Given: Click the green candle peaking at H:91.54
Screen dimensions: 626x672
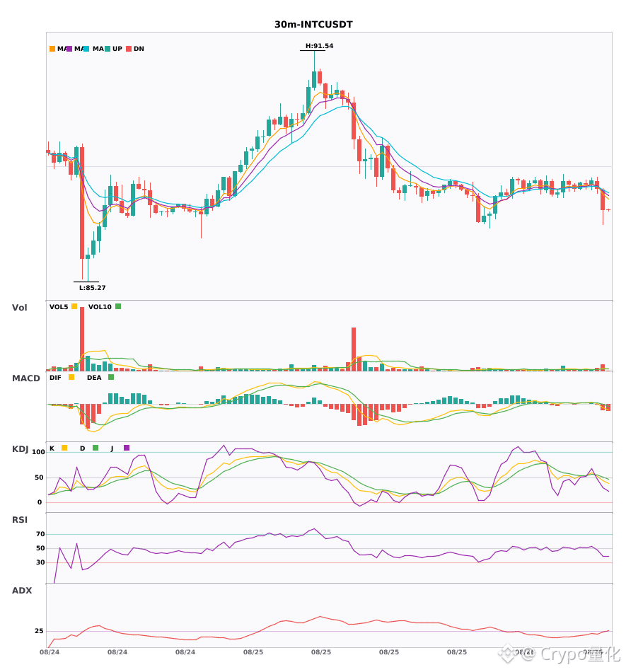Looking at the screenshot, I should point(314,79).
